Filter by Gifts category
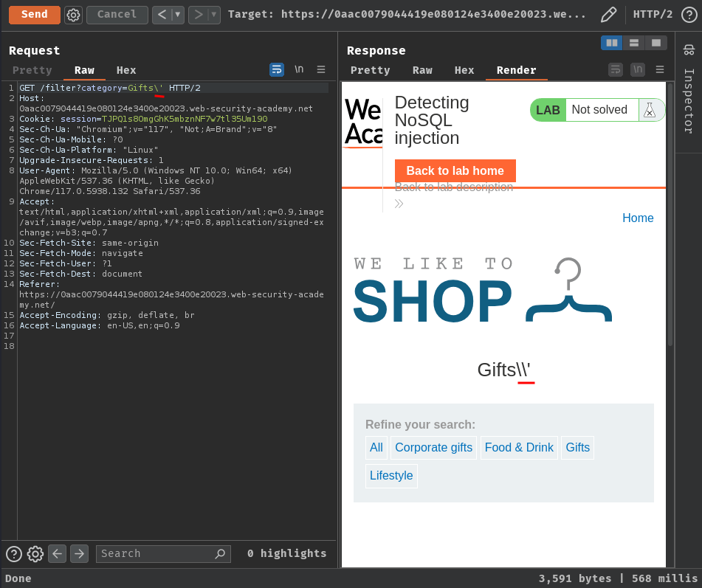Image resolution: width=702 pixels, height=588 pixels. click(x=577, y=448)
